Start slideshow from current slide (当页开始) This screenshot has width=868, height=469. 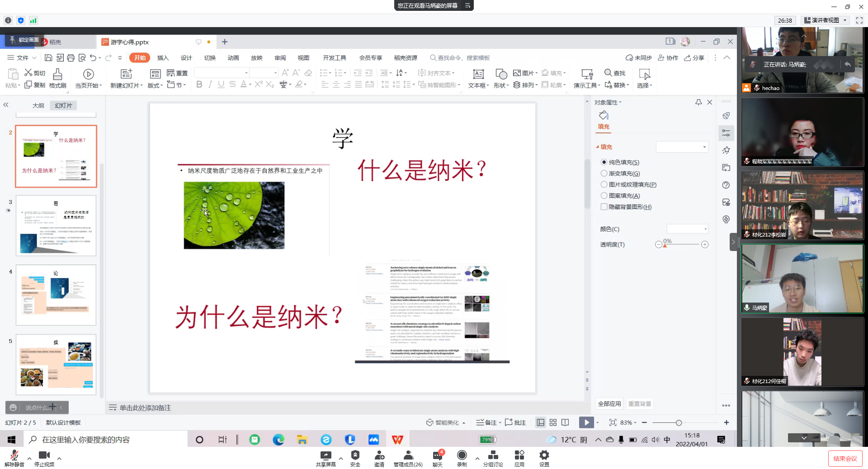pyautogui.click(x=88, y=74)
